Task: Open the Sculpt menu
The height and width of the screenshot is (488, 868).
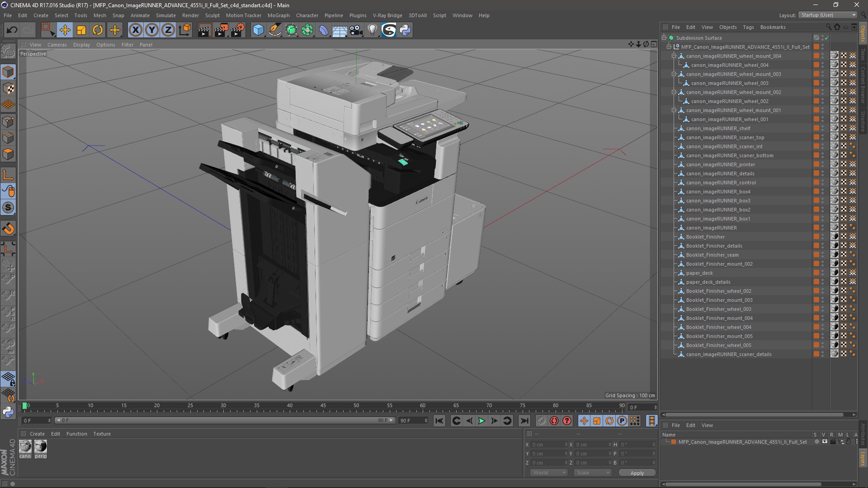Action: click(x=212, y=15)
